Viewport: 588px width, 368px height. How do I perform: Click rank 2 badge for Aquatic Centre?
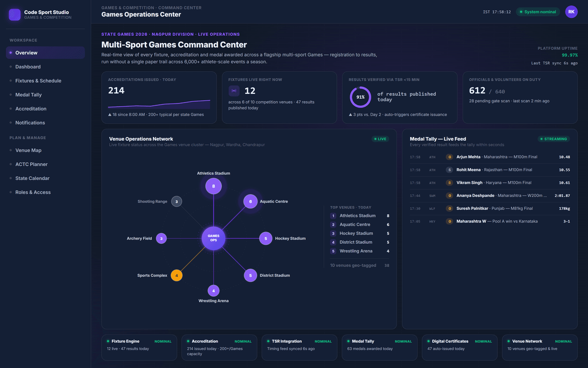click(x=334, y=224)
